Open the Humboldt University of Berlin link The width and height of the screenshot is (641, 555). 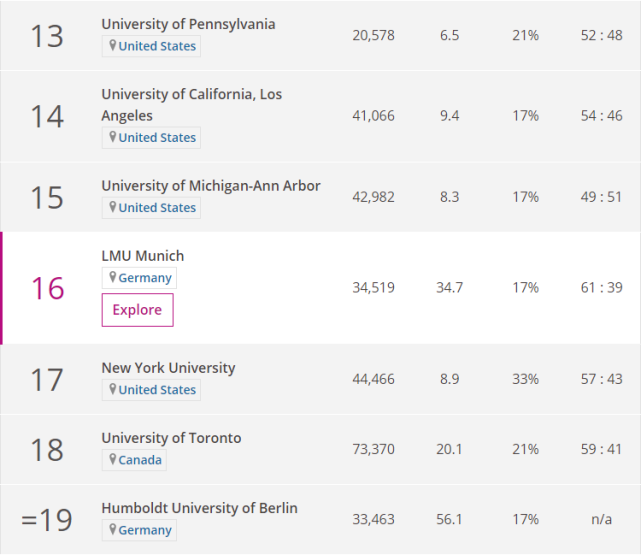pos(199,508)
